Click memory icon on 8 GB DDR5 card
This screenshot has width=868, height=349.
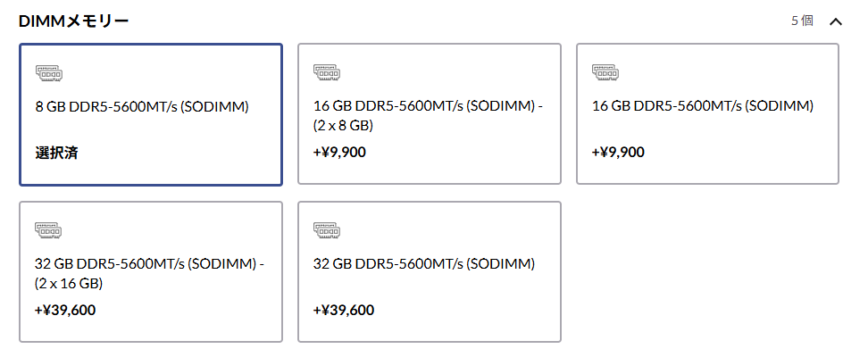click(x=49, y=73)
